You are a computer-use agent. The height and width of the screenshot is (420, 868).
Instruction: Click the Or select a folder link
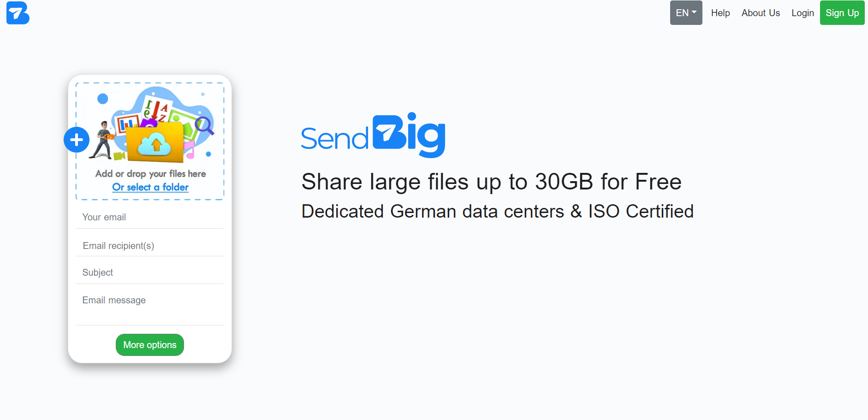pos(150,187)
